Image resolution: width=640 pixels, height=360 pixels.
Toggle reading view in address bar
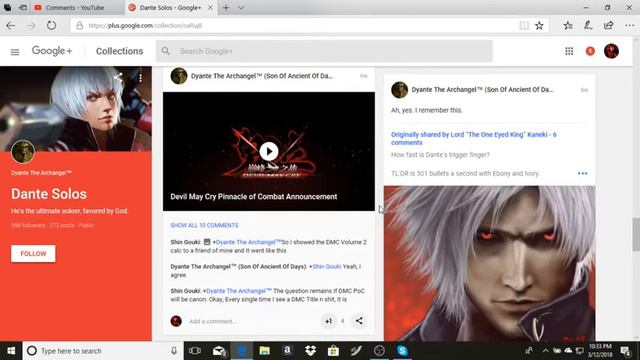click(x=524, y=26)
